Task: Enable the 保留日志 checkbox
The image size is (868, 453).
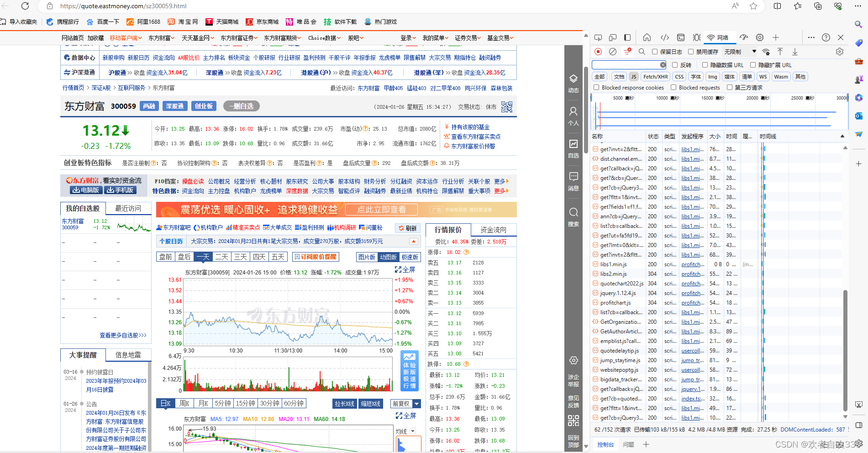Action: coord(655,52)
